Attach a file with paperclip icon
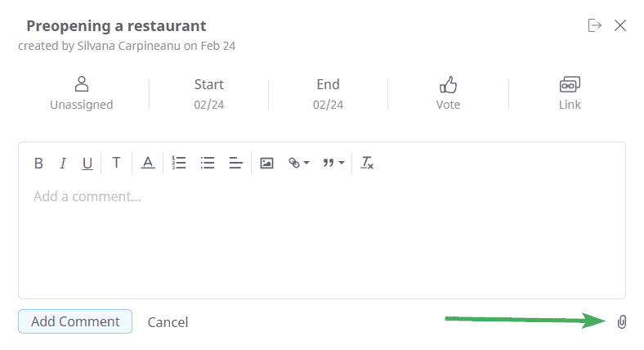This screenshot has height=350, width=644. click(622, 321)
